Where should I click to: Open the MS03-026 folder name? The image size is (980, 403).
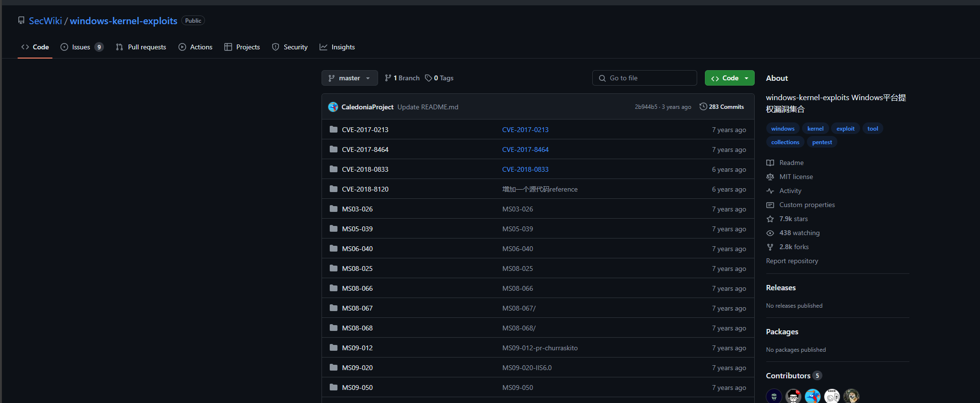(357, 209)
